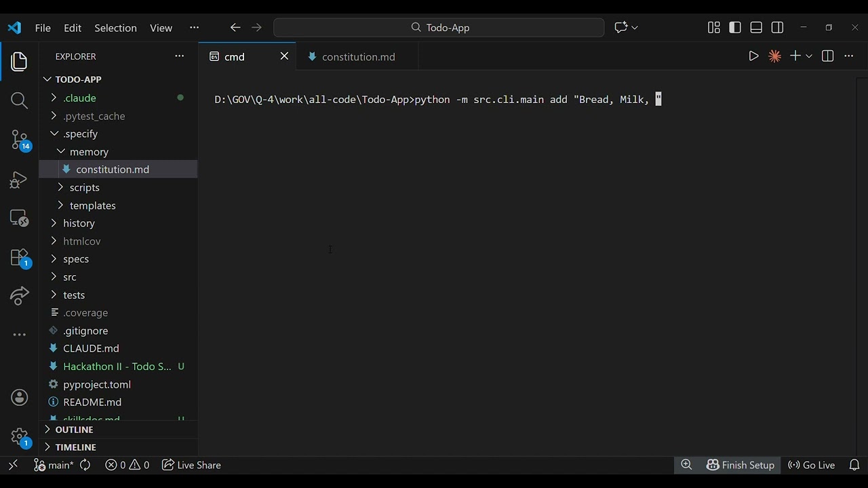Viewport: 868px width, 488px height.
Task: Open the File menu
Action: (x=43, y=28)
